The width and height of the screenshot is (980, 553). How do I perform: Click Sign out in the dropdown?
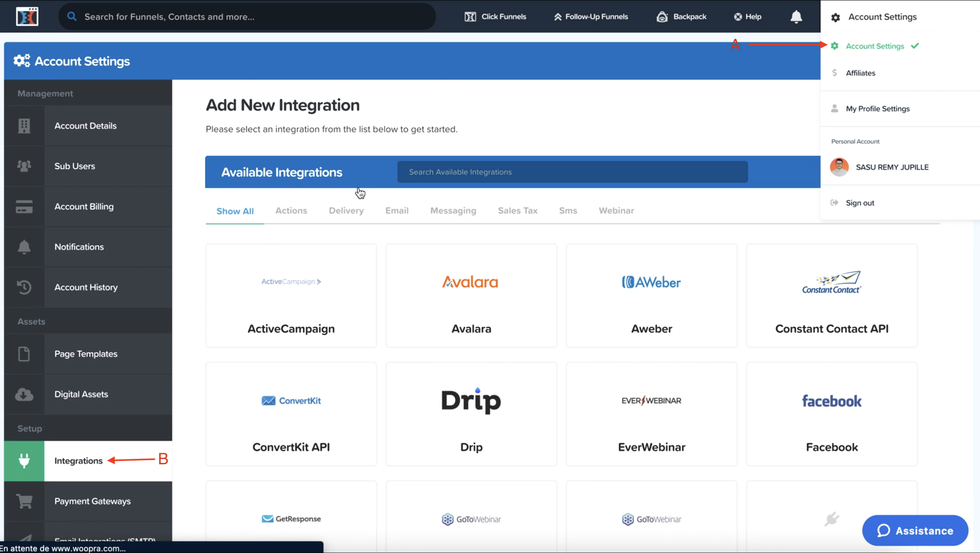point(860,203)
